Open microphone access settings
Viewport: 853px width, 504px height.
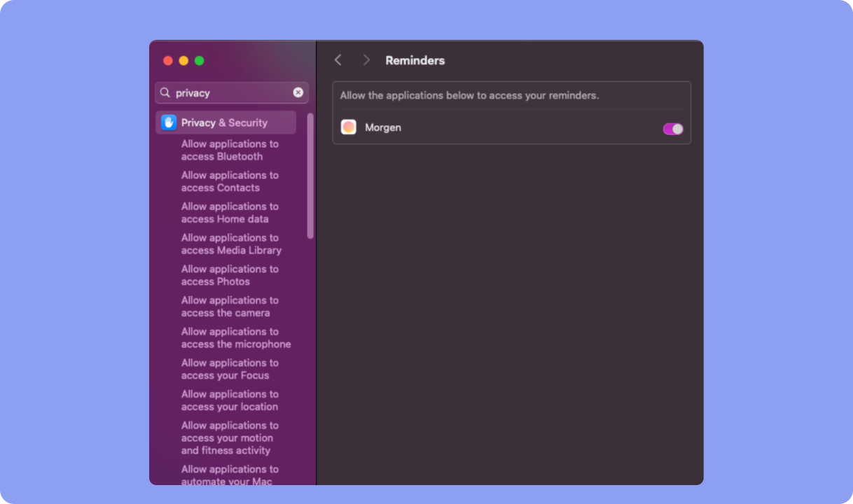(x=235, y=337)
